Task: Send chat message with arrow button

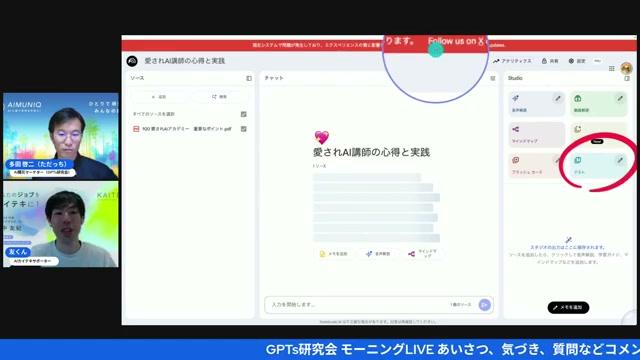Action: tap(484, 305)
